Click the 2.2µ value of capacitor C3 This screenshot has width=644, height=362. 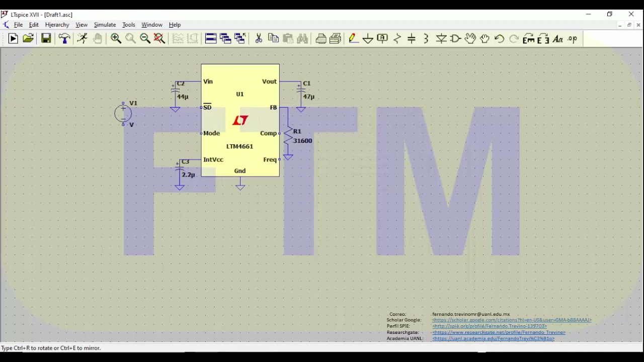(x=189, y=175)
